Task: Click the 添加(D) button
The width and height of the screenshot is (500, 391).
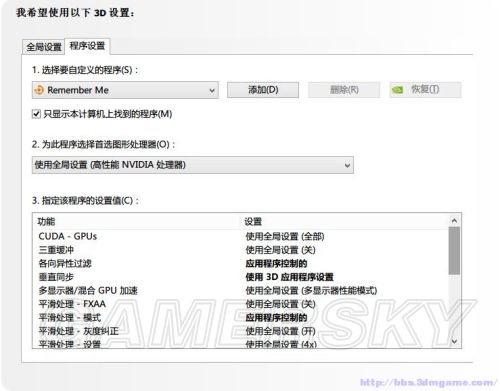Action: point(263,90)
